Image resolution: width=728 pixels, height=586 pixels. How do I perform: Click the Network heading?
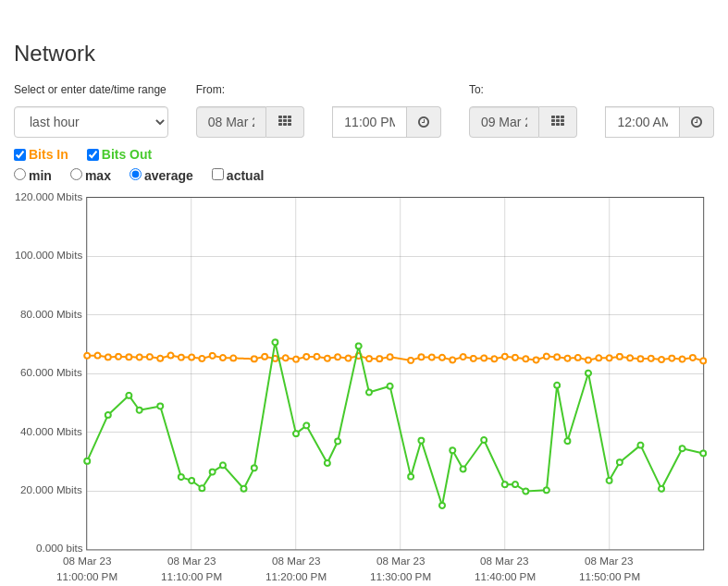(55, 54)
